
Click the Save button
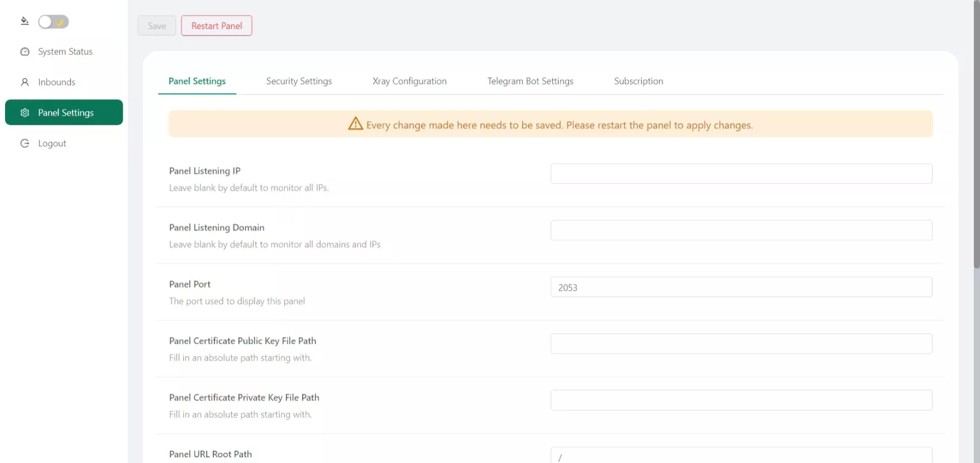(157, 26)
